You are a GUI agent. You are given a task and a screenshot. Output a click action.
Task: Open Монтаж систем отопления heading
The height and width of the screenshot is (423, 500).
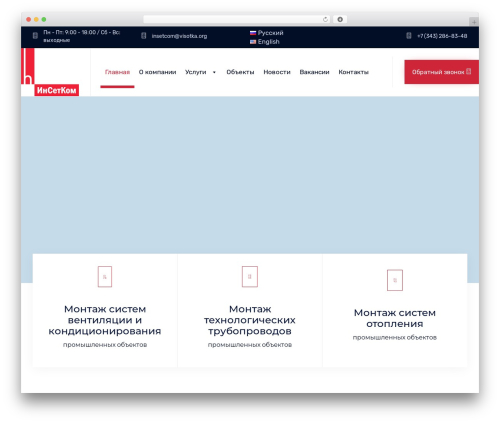coord(395,318)
